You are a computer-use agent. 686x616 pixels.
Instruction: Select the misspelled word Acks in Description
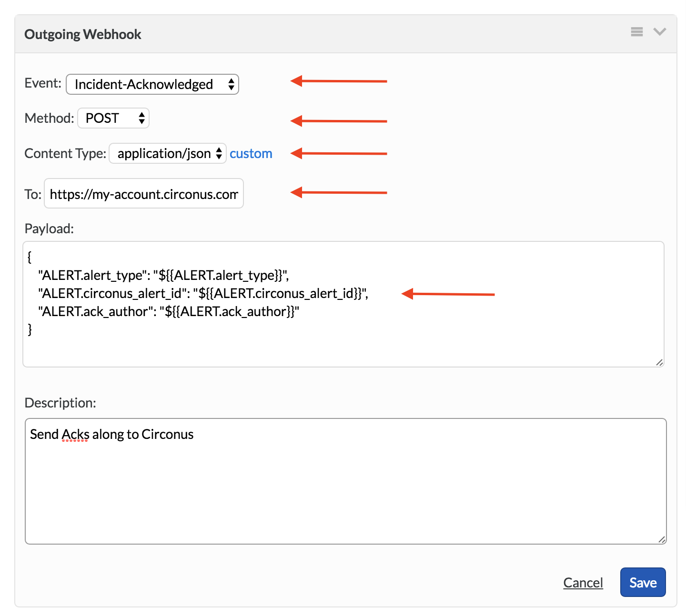[75, 434]
